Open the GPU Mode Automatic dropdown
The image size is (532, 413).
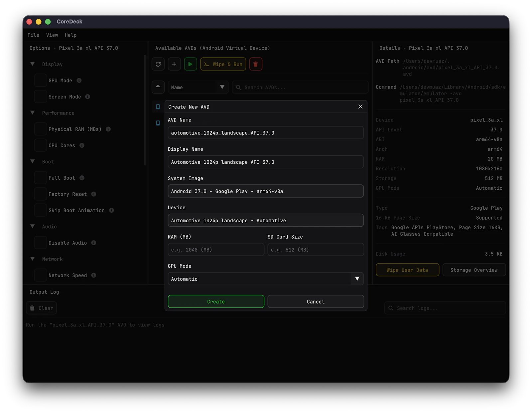coord(266,279)
